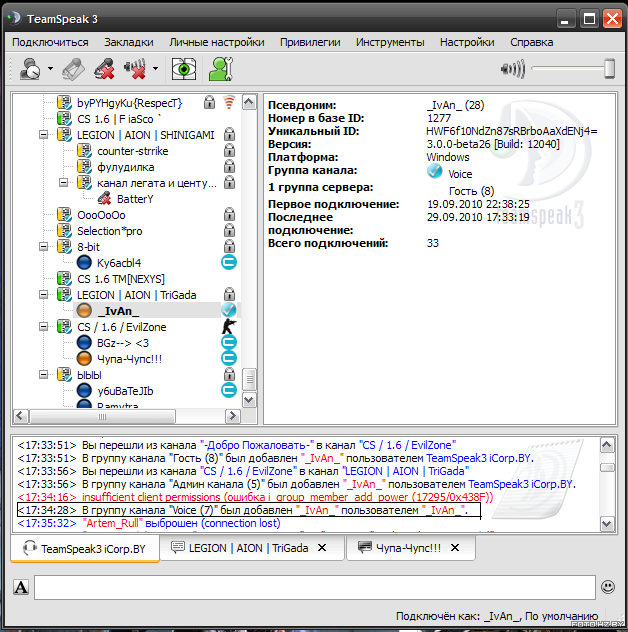The image size is (628, 632).
Task: Click the cyan group badge on Ky6acbl4 row
Action: [x=229, y=262]
